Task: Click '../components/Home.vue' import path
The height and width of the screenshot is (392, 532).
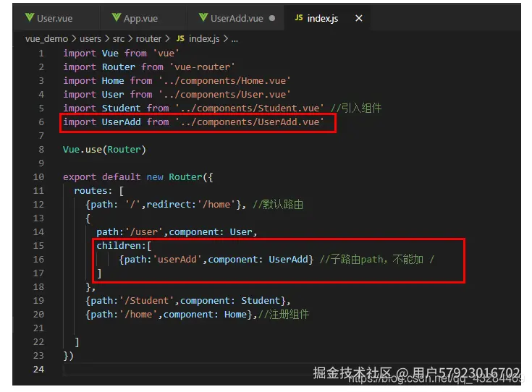Action: pos(224,81)
